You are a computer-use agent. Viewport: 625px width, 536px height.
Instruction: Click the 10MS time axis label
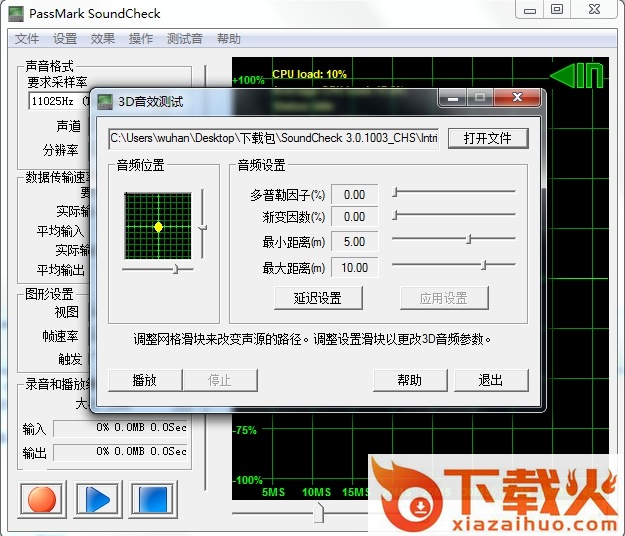pyautogui.click(x=316, y=492)
